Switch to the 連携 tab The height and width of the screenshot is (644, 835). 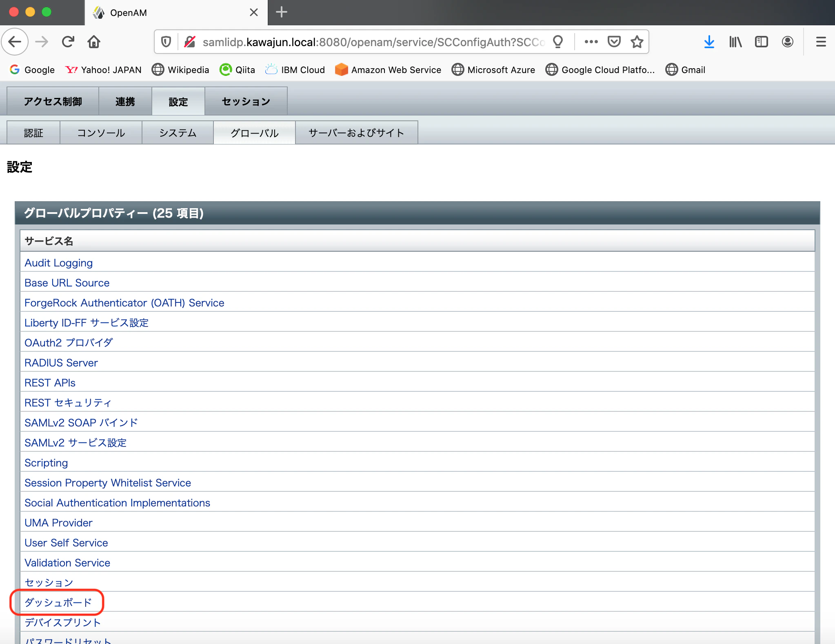click(x=125, y=101)
